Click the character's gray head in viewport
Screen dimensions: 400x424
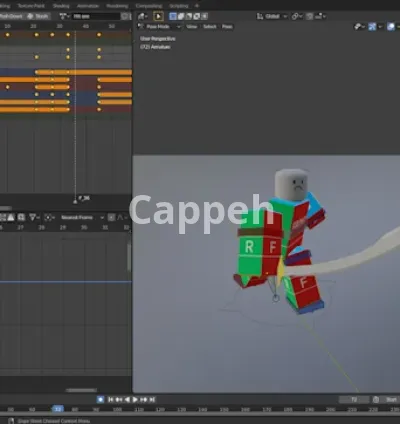coord(292,184)
